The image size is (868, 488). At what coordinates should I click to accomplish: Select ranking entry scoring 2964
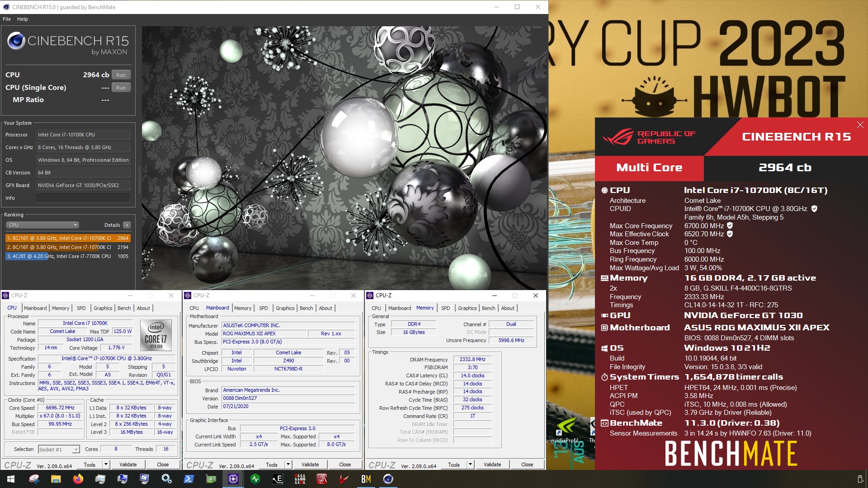(x=68, y=238)
